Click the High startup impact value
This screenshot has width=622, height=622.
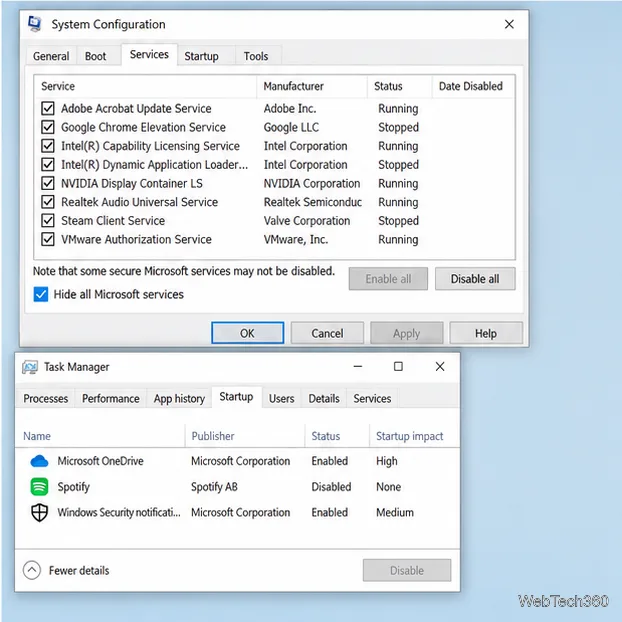tap(387, 461)
